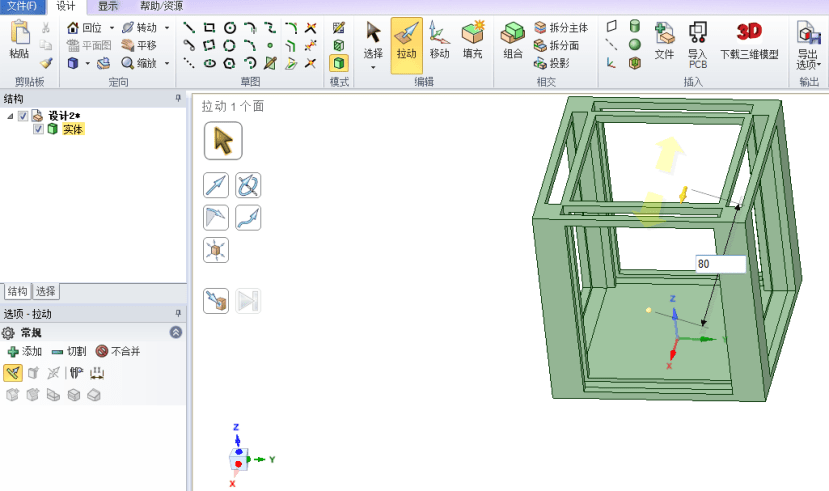Toggle checkbox for 设计2* in tree
The height and width of the screenshot is (491, 829).
23,116
